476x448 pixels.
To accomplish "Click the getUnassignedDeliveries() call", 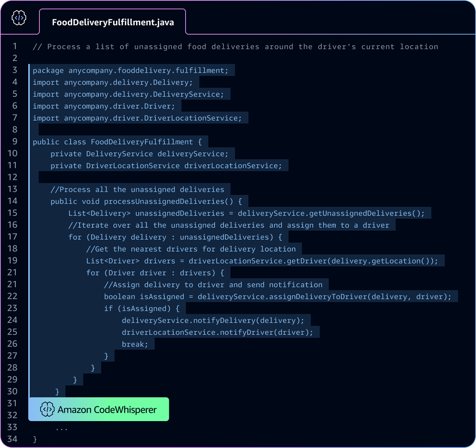I will click(331, 213).
